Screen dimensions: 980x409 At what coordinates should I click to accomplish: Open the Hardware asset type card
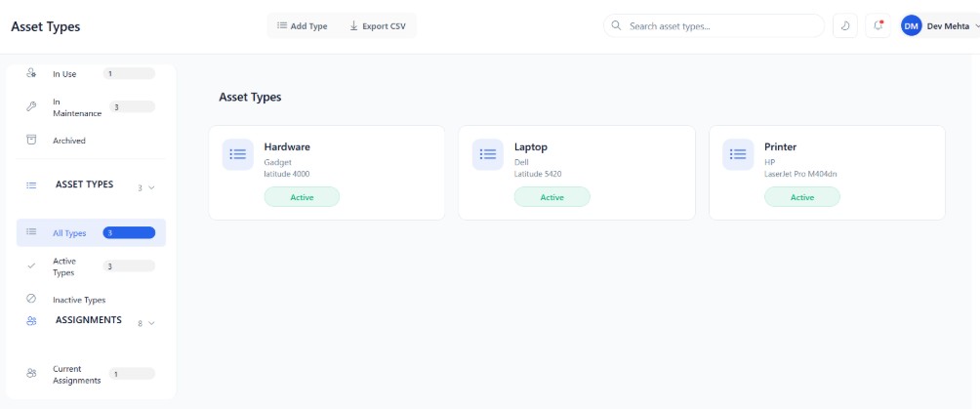point(327,173)
